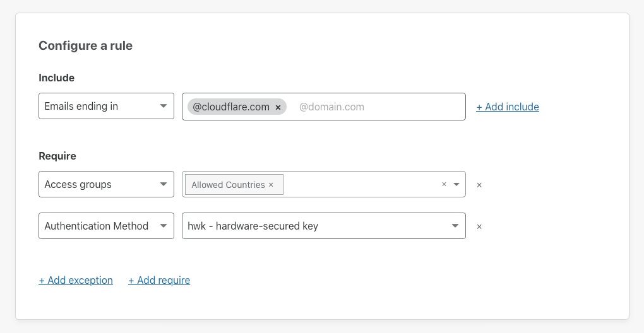
Task: Click the Include section label
Action: point(56,78)
